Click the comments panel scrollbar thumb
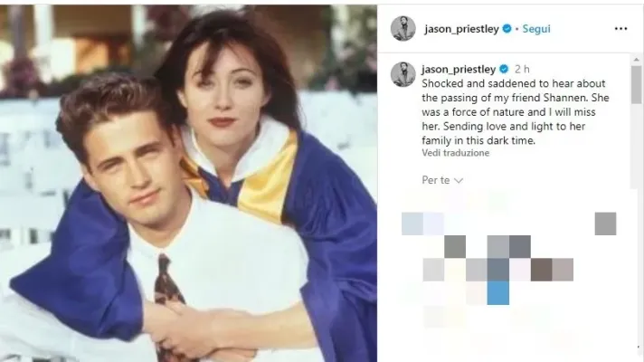 pos(636,85)
